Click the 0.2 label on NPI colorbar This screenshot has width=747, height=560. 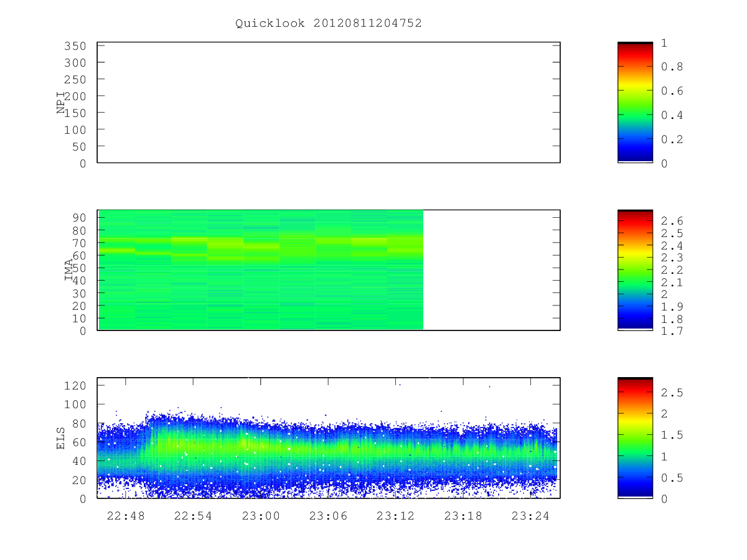pyautogui.click(x=672, y=139)
